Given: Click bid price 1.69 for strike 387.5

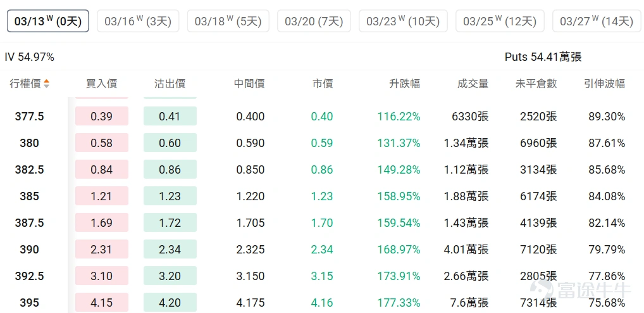Looking at the screenshot, I should (x=102, y=223).
